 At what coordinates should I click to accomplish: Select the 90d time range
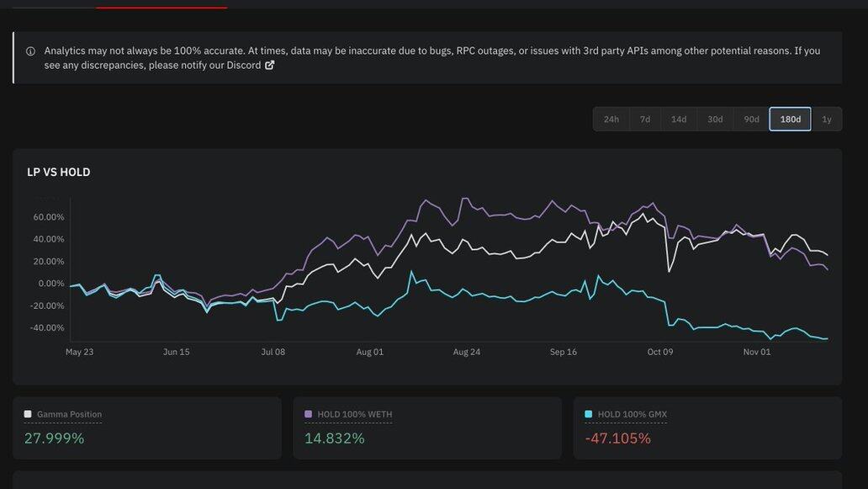tap(751, 120)
